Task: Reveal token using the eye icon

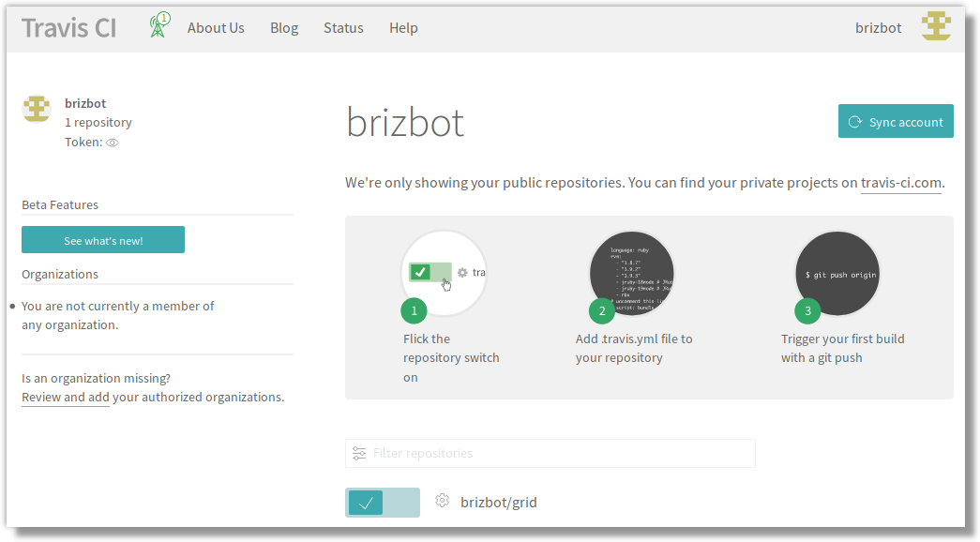Action: click(x=113, y=143)
